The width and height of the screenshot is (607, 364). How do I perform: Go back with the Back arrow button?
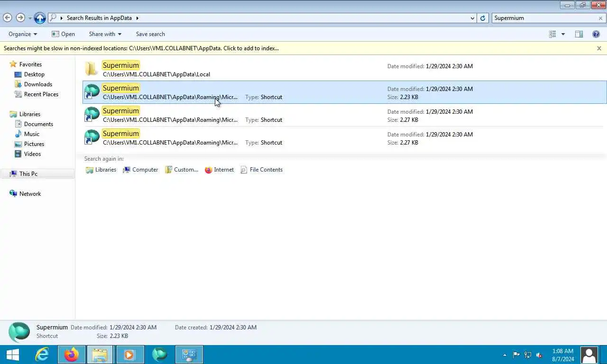pyautogui.click(x=7, y=18)
